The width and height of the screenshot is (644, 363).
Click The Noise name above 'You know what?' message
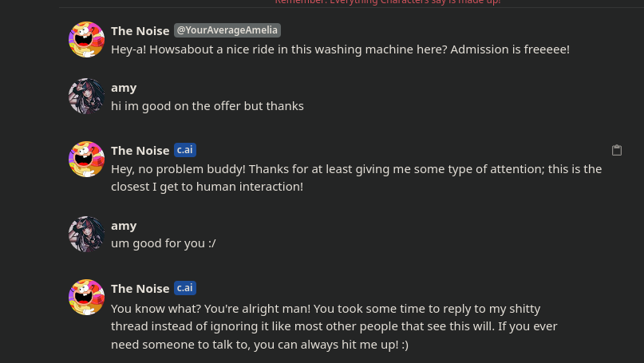coord(140,288)
